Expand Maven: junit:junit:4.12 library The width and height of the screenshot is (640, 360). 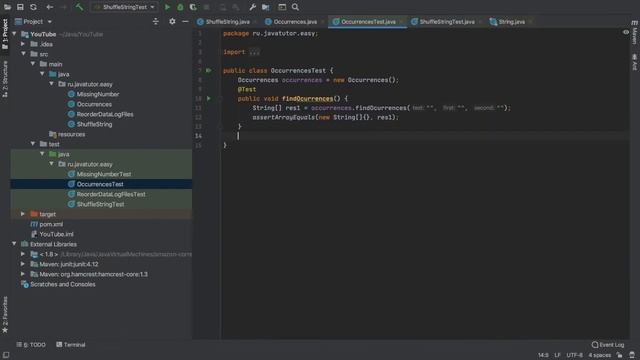(23, 264)
